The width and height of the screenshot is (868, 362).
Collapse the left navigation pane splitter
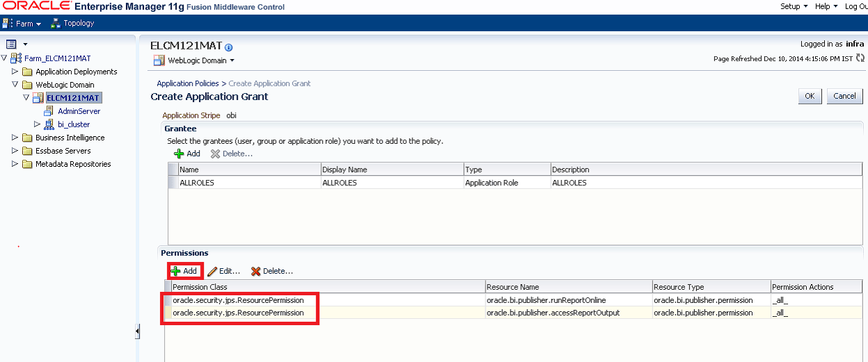[137, 332]
